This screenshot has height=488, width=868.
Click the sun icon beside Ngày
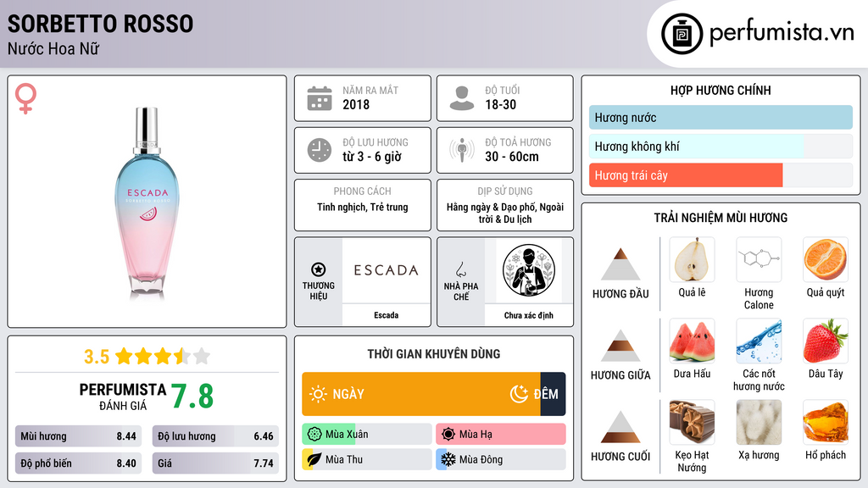(x=318, y=394)
